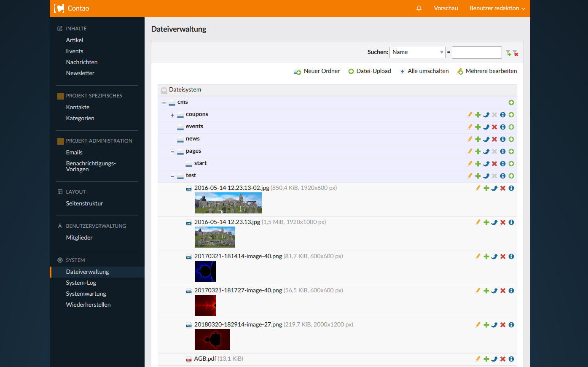
Task: Open the notifications bell
Action: [x=419, y=8]
